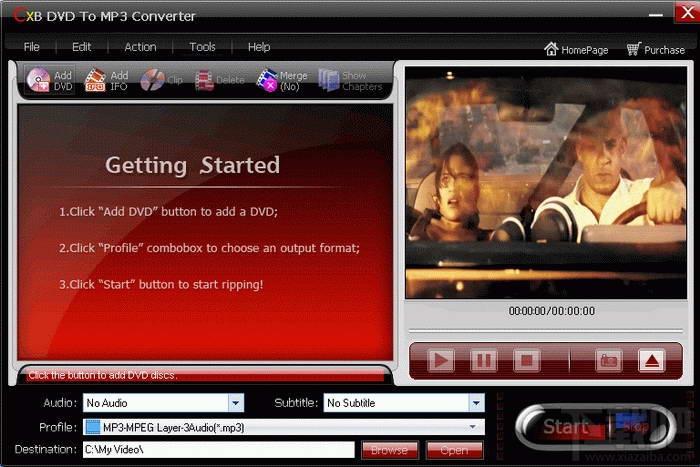Click the Show Chapters icon

click(x=350, y=80)
